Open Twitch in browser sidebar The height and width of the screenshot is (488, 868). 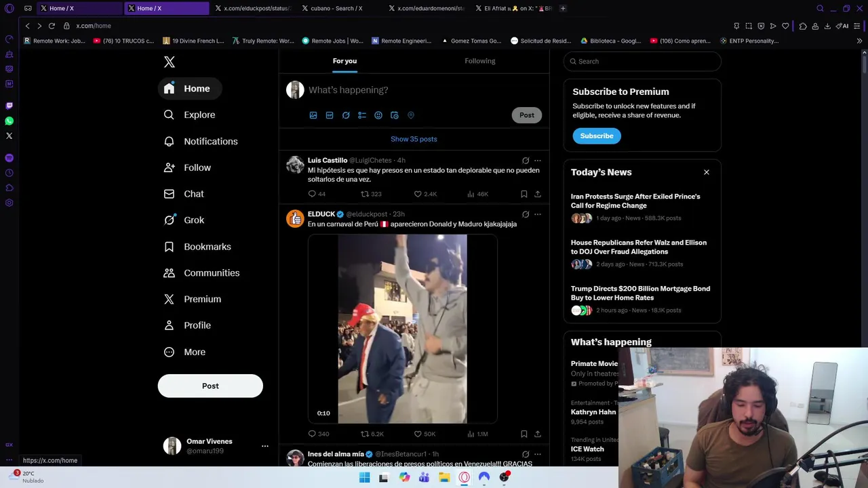point(9,106)
